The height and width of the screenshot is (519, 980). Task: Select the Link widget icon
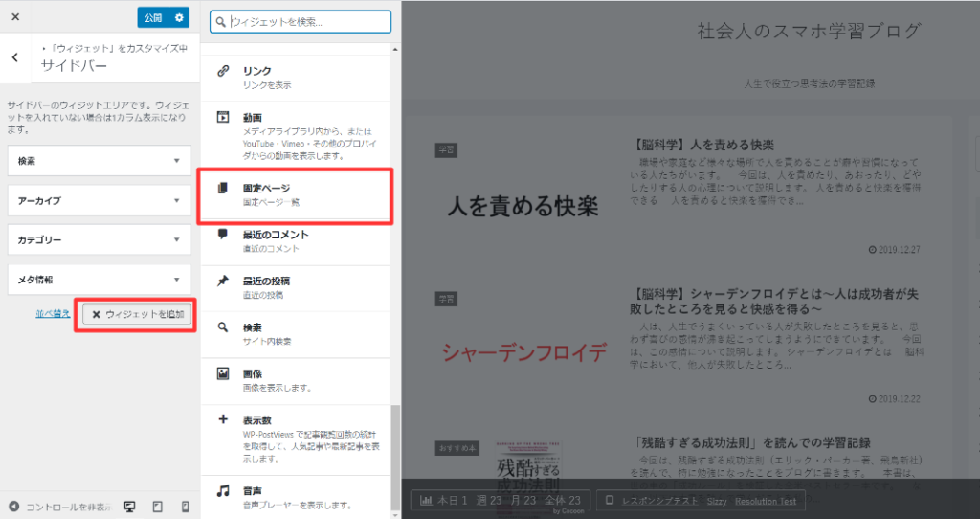click(223, 71)
